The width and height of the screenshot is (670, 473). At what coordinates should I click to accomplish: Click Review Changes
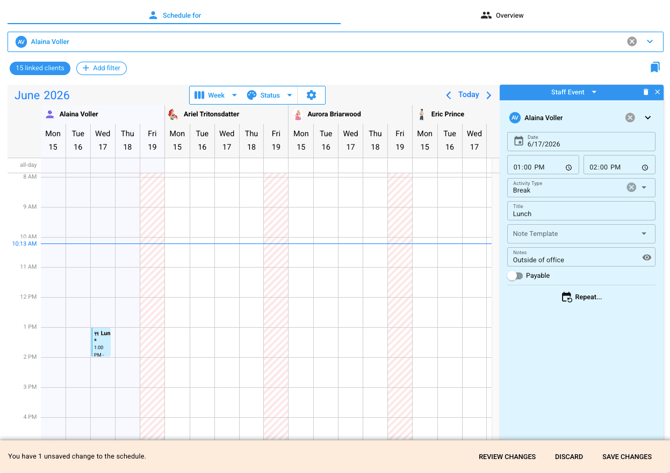pyautogui.click(x=507, y=457)
